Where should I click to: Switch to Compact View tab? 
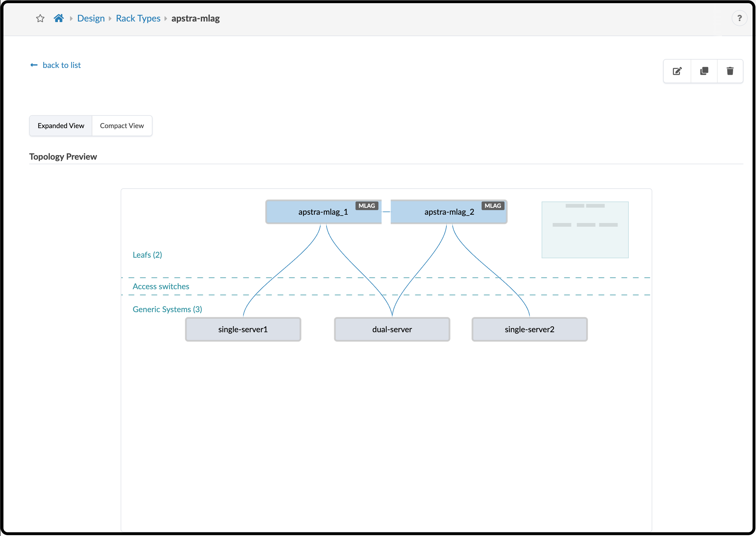click(122, 126)
